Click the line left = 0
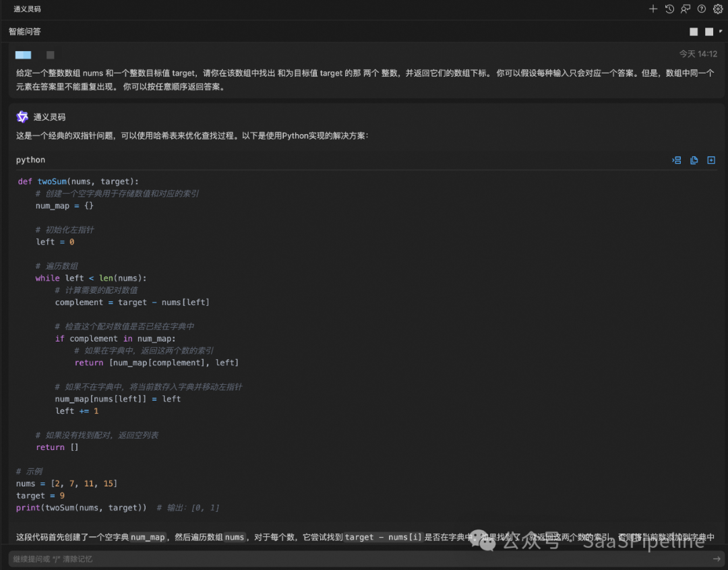This screenshot has height=570, width=728. click(x=55, y=242)
